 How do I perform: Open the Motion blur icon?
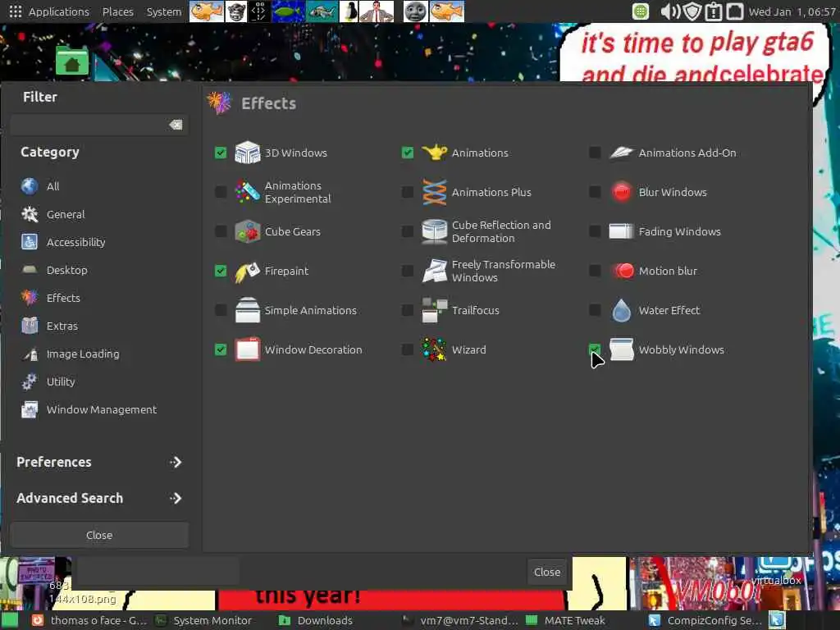(622, 271)
